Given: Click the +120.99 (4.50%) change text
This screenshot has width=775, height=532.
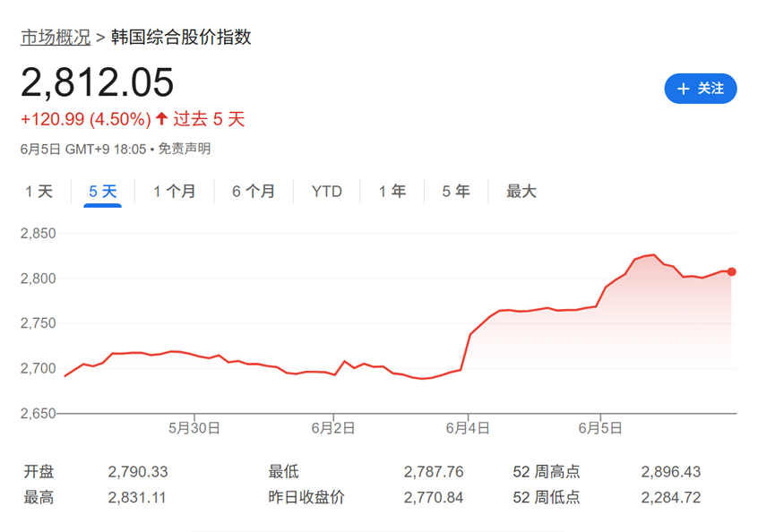Looking at the screenshot, I should pos(85,119).
